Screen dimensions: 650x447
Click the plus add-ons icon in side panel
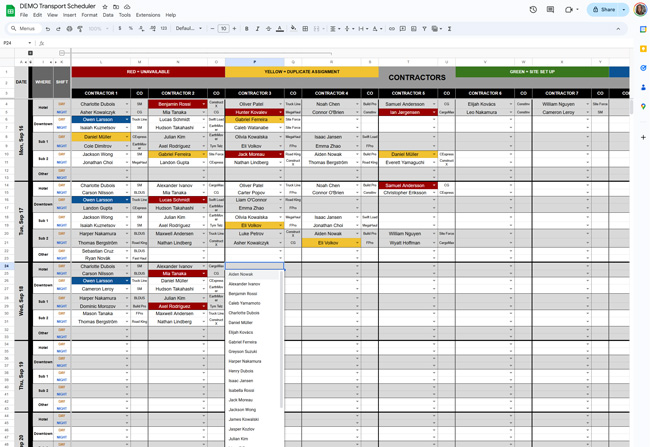(x=643, y=137)
